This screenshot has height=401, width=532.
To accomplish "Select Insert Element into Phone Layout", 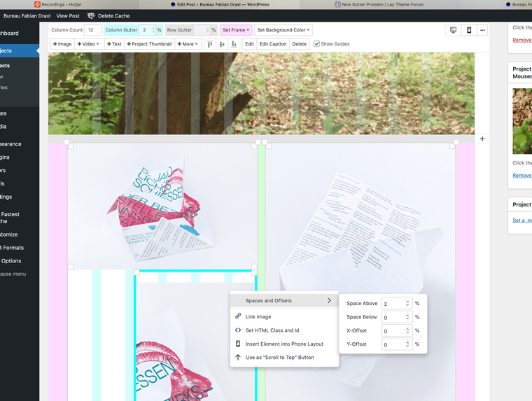I will coord(284,344).
